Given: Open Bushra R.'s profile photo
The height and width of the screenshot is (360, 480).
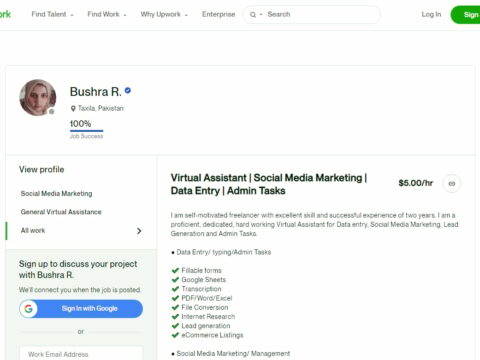Looking at the screenshot, I should pos(38,98).
